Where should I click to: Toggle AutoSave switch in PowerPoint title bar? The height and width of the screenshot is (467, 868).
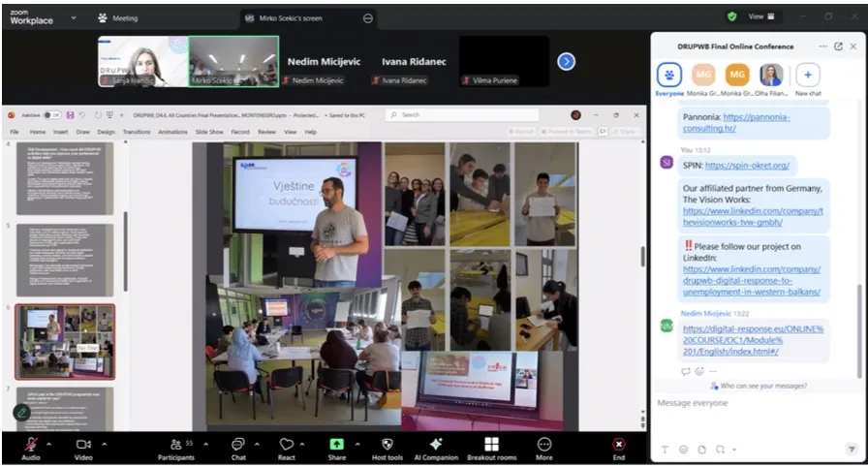(50, 114)
